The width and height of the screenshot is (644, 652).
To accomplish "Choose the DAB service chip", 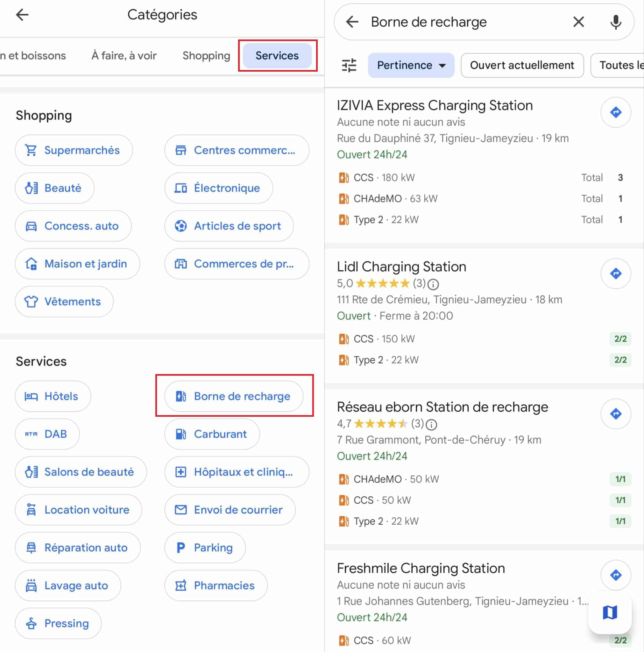I will pyautogui.click(x=47, y=434).
